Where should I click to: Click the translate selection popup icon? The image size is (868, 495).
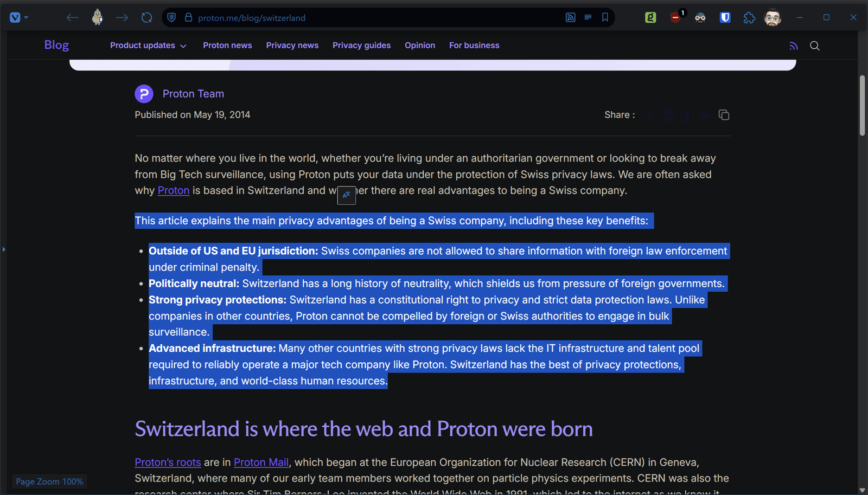click(346, 195)
